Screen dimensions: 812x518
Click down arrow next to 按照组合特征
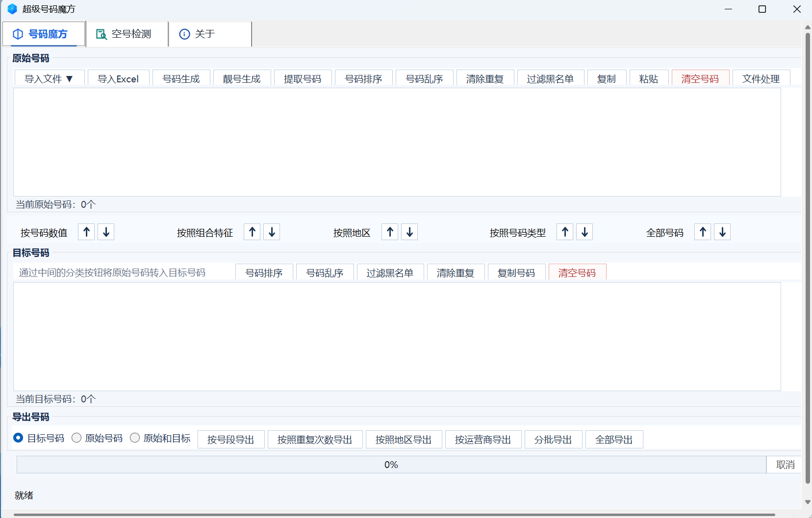272,232
